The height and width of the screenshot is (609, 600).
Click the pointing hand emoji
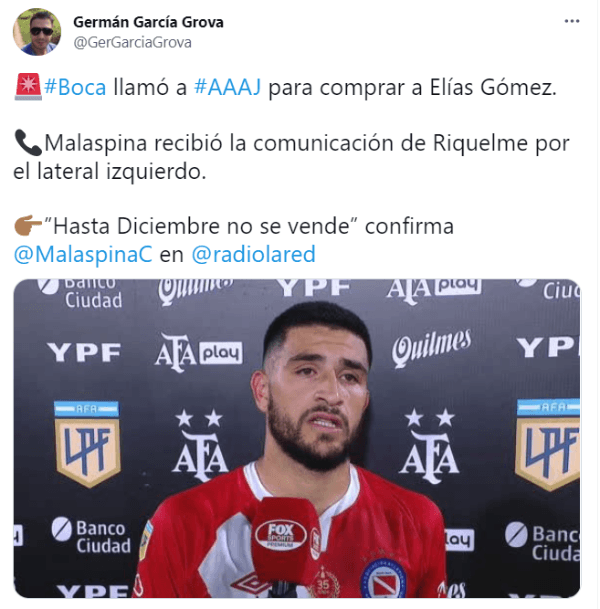(28, 226)
